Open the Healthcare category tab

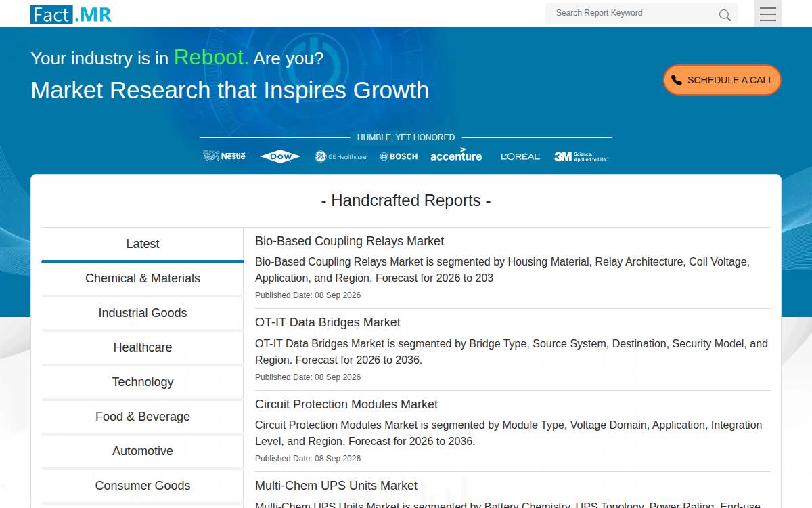143,347
